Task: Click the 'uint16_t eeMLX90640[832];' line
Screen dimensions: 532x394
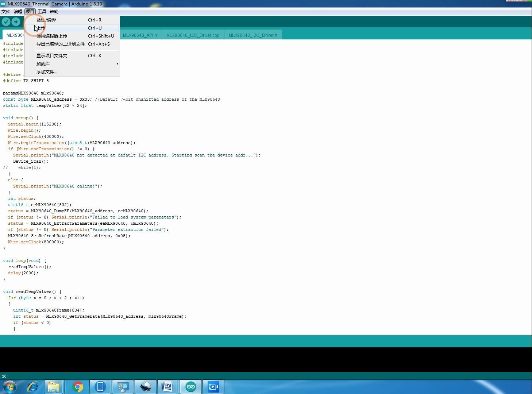Action: pyautogui.click(x=40, y=205)
